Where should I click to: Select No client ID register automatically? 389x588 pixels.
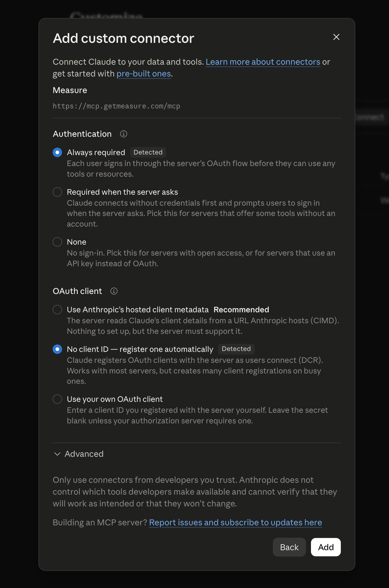point(57,349)
